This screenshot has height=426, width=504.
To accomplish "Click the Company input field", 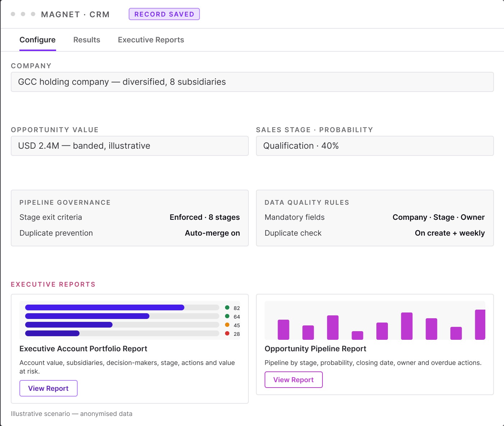I will 252,82.
